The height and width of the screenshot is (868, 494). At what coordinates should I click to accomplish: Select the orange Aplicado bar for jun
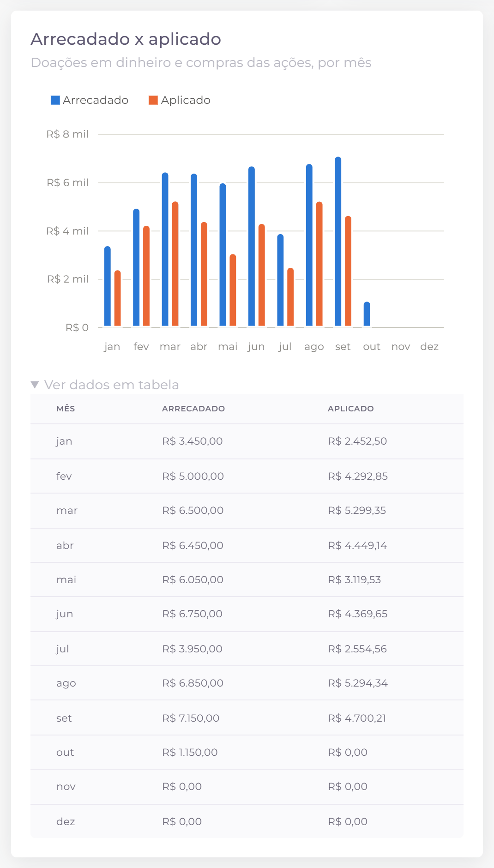pyautogui.click(x=262, y=275)
